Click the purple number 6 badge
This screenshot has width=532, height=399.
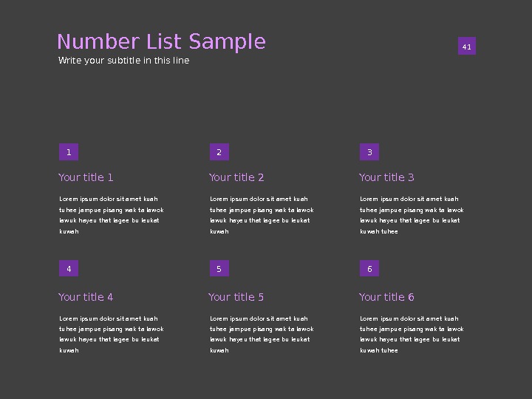(369, 269)
